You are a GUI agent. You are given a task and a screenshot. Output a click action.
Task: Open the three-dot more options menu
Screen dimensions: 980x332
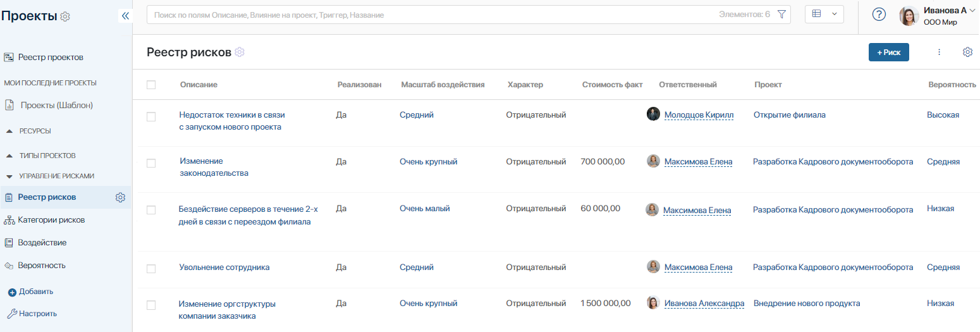939,52
